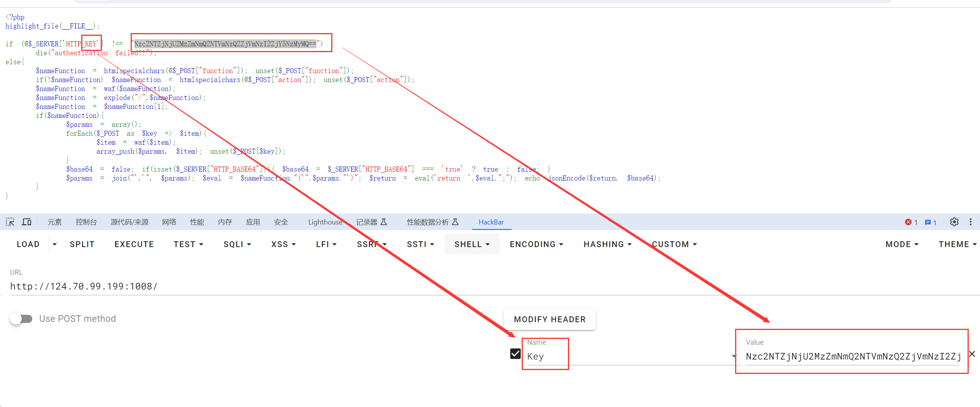
Task: Click the blue message count indicator
Action: click(930, 222)
